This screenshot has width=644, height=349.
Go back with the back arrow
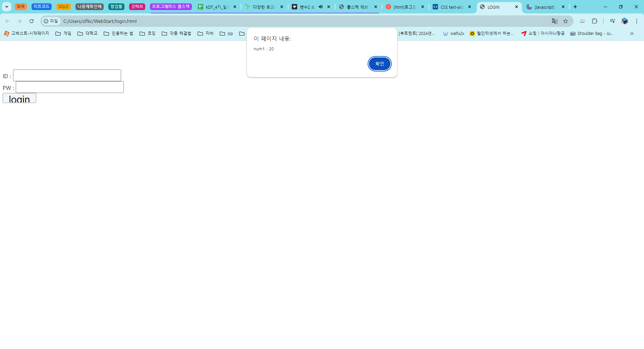(7, 21)
